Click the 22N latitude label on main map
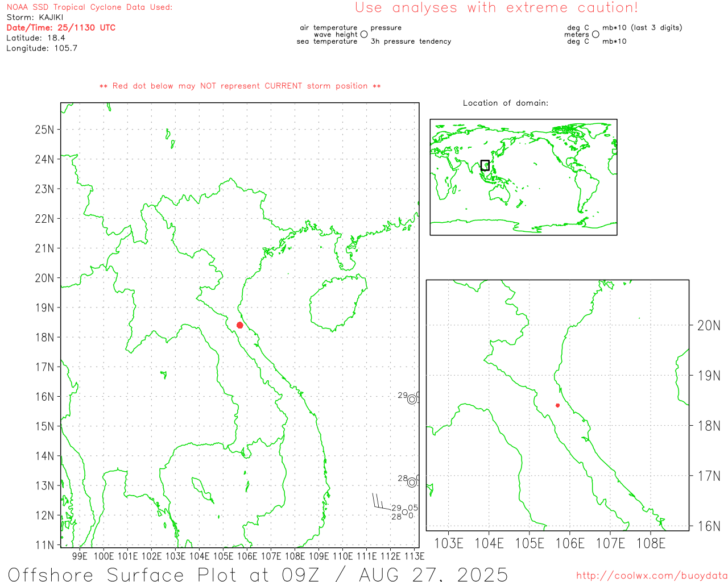The width and height of the screenshot is (728, 582). (44, 219)
